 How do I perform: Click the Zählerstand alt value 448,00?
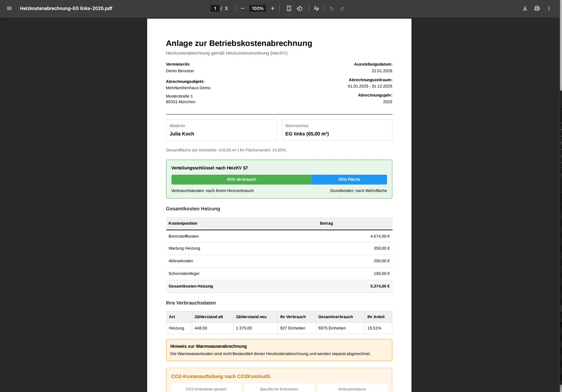click(x=201, y=328)
